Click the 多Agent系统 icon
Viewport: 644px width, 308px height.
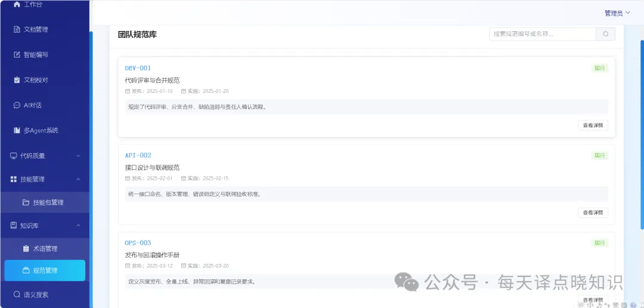(17, 130)
